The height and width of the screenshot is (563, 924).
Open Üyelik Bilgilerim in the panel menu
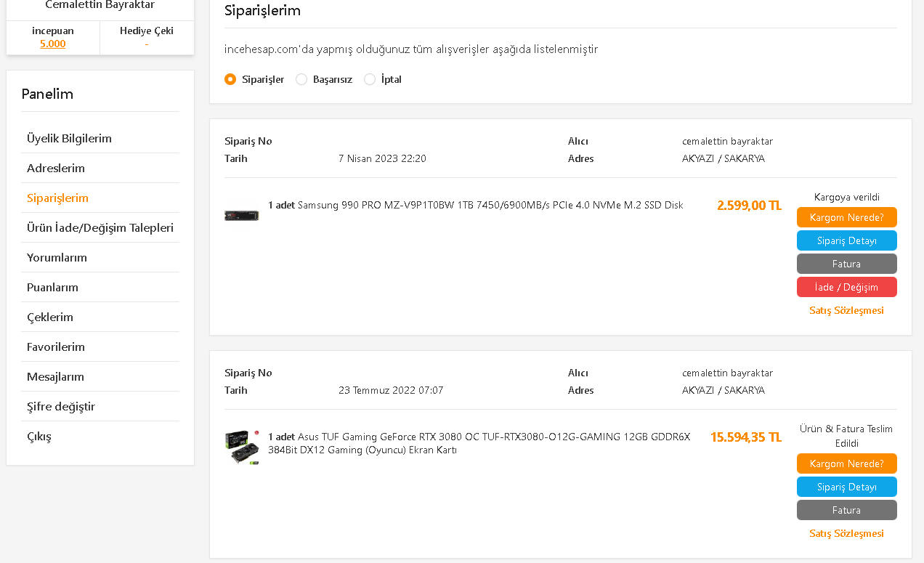click(x=69, y=138)
